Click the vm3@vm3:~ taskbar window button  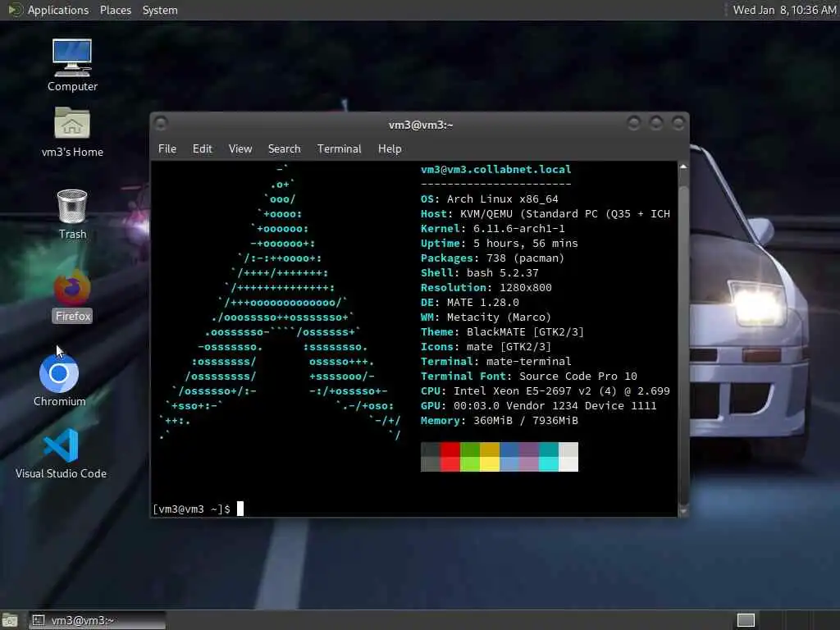pyautogui.click(x=97, y=620)
